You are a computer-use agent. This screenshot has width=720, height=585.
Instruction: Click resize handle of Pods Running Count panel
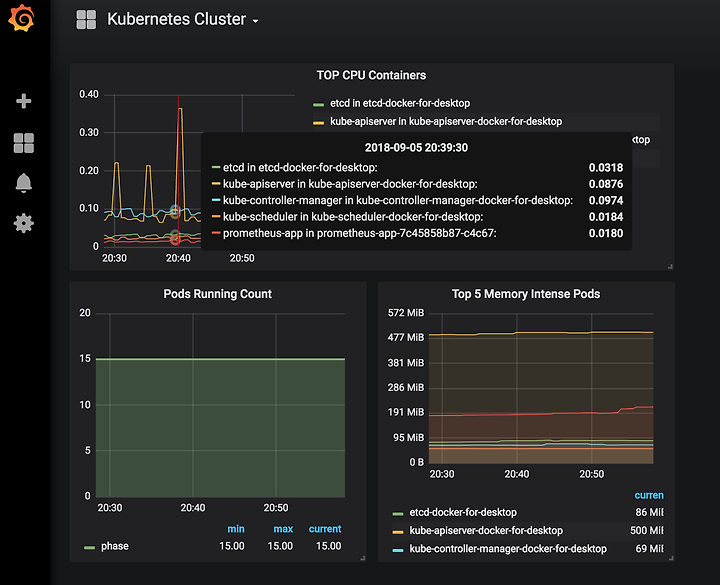click(363, 558)
